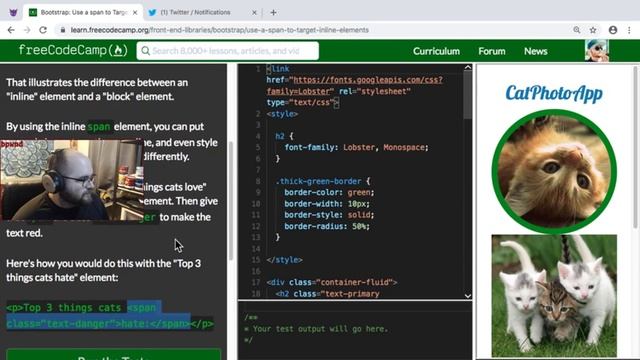
Task: Click the purple extension icon left of the tabs
Action: pyautogui.click(x=13, y=13)
